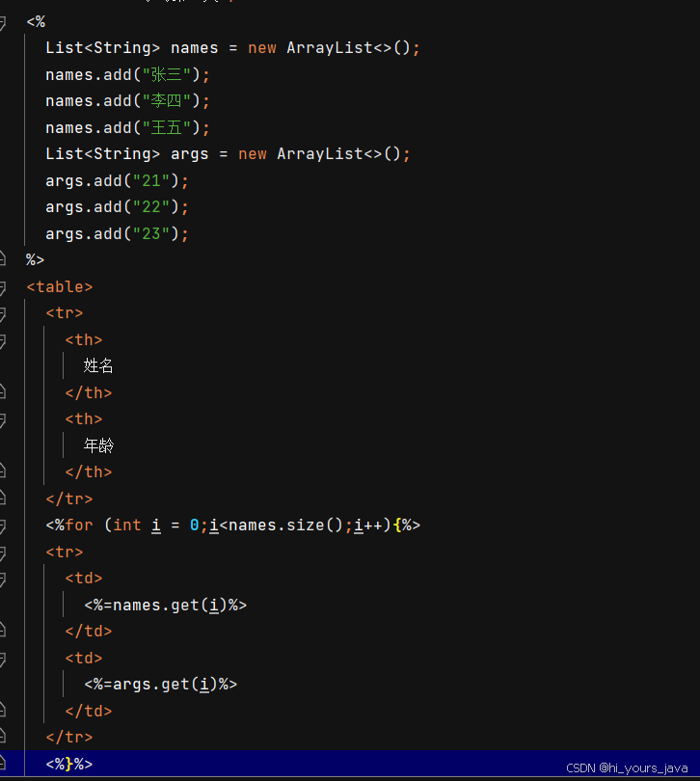Collapse the fold marker beside the <th> above 姓名
The height and width of the screenshot is (781, 700).
tap(3, 340)
